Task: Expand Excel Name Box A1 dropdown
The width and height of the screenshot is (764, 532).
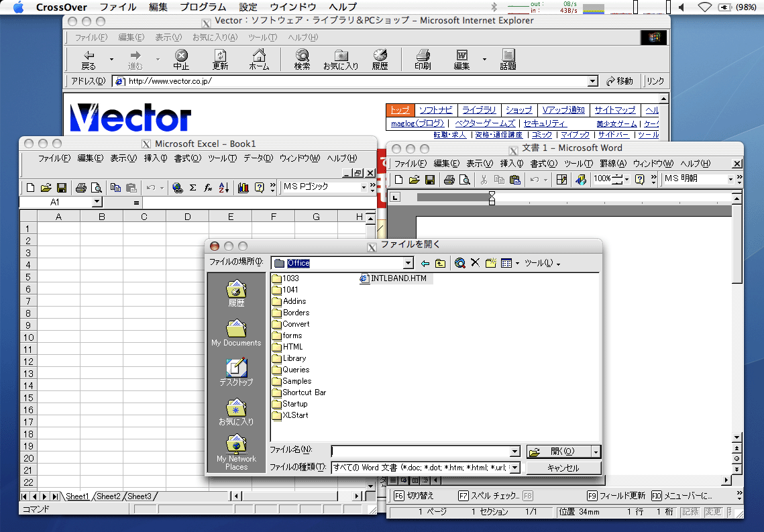Action: click(97, 202)
